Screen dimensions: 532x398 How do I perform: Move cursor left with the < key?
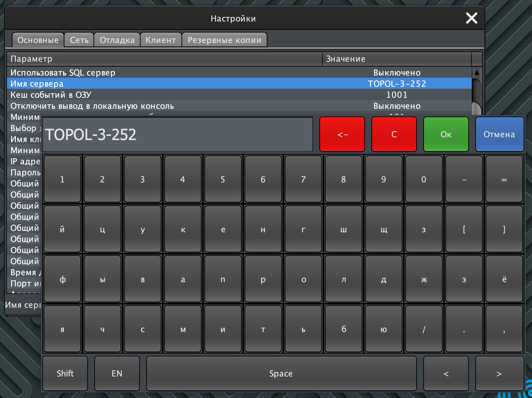(x=446, y=373)
